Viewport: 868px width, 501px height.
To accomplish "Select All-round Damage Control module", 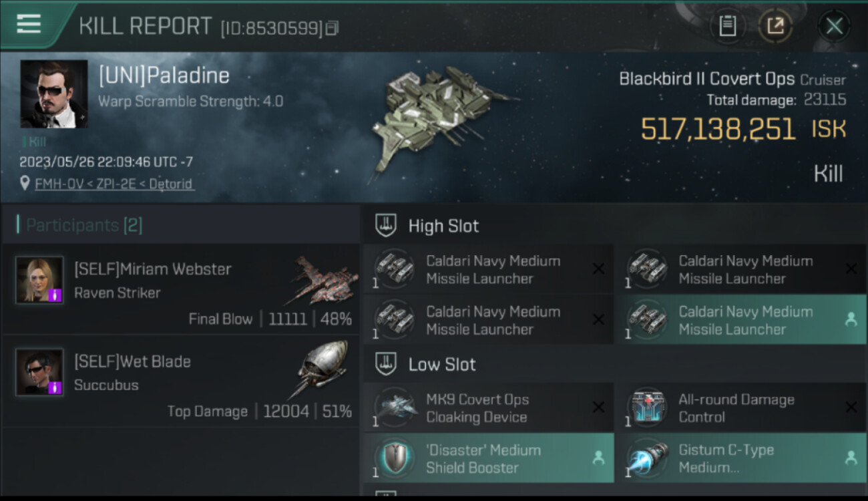I will pyautogui.click(x=741, y=407).
